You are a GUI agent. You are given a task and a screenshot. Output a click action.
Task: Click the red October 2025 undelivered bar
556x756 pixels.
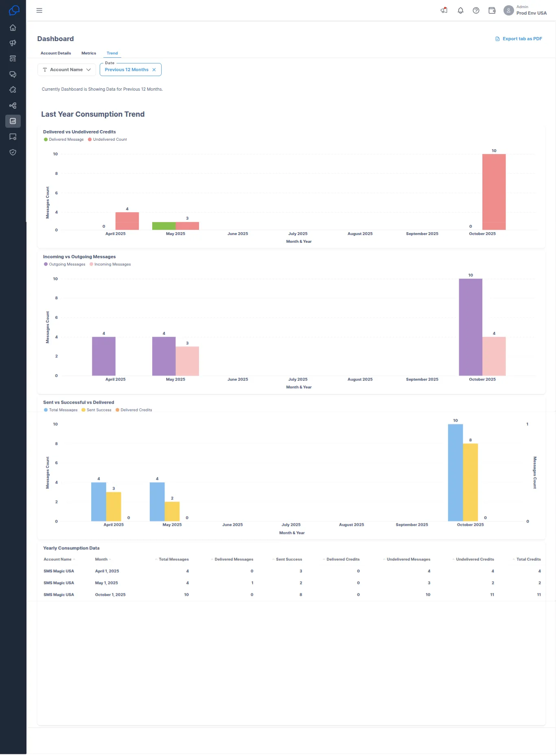(x=494, y=192)
